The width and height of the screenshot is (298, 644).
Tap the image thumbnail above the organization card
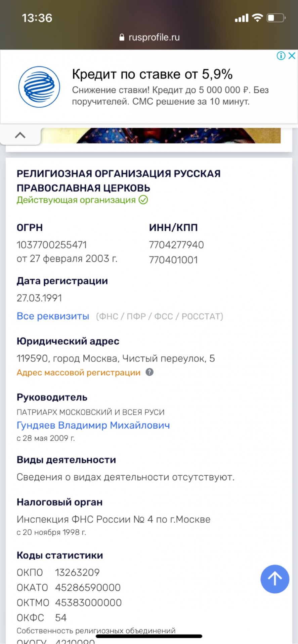[178, 136]
